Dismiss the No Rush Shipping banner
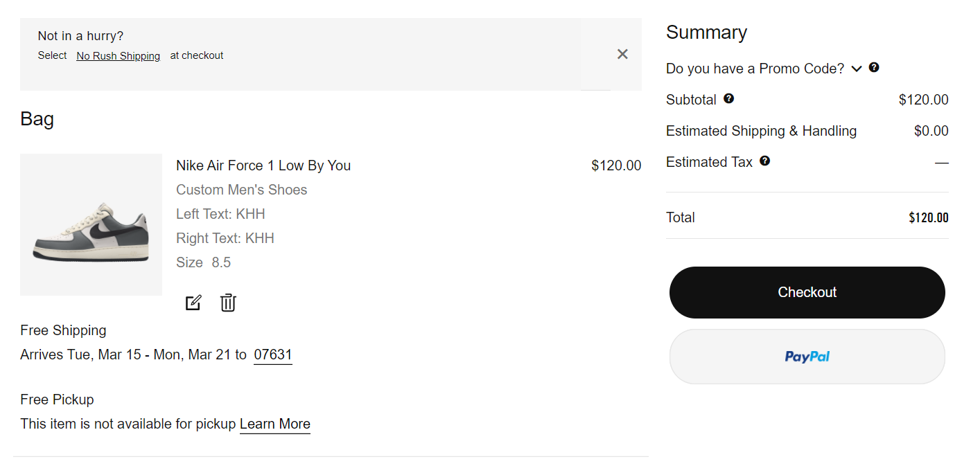Image resolution: width=980 pixels, height=475 pixels. tap(622, 54)
